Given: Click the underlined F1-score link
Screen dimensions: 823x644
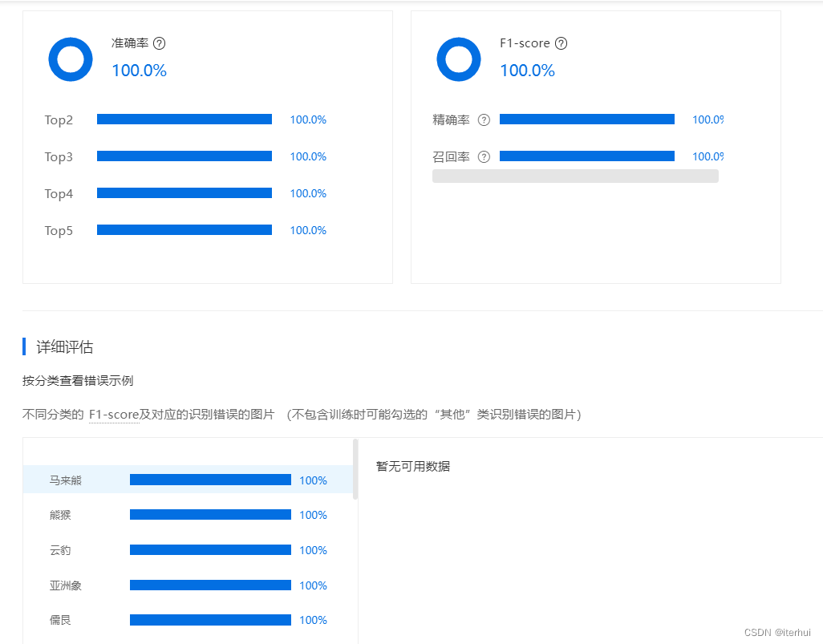Looking at the screenshot, I should [113, 414].
